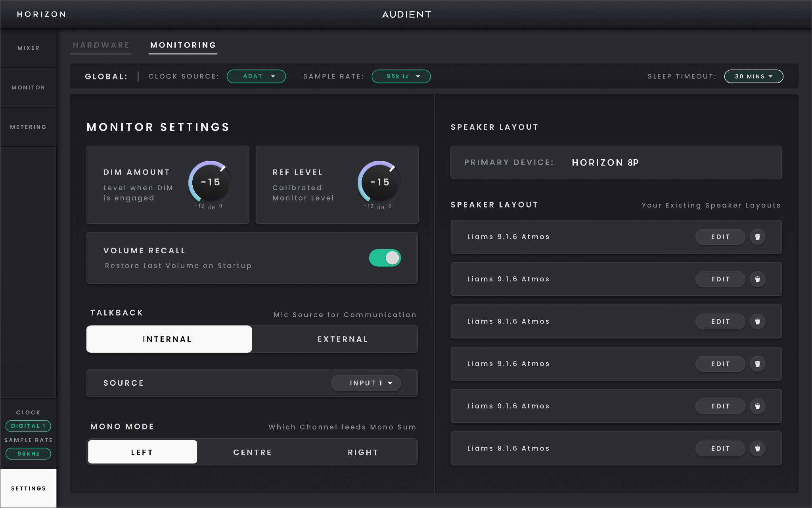Click the AUDIENT logo in header
Viewport: 812px width, 508px height.
point(407,15)
